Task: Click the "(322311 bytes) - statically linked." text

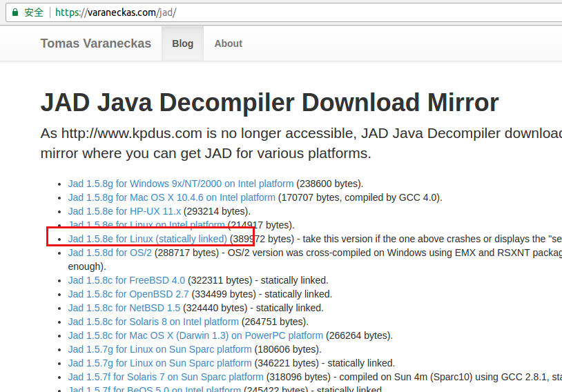Action: click(x=258, y=280)
